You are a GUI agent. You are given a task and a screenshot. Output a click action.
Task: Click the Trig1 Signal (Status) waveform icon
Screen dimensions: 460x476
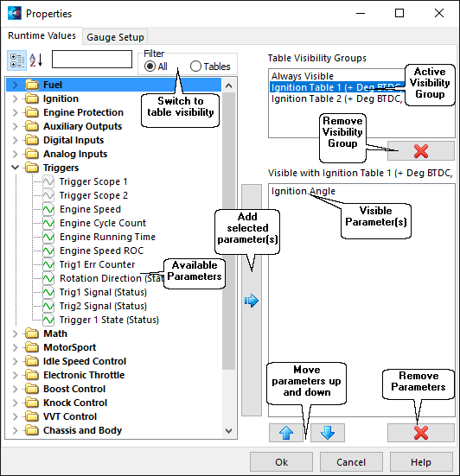48,292
